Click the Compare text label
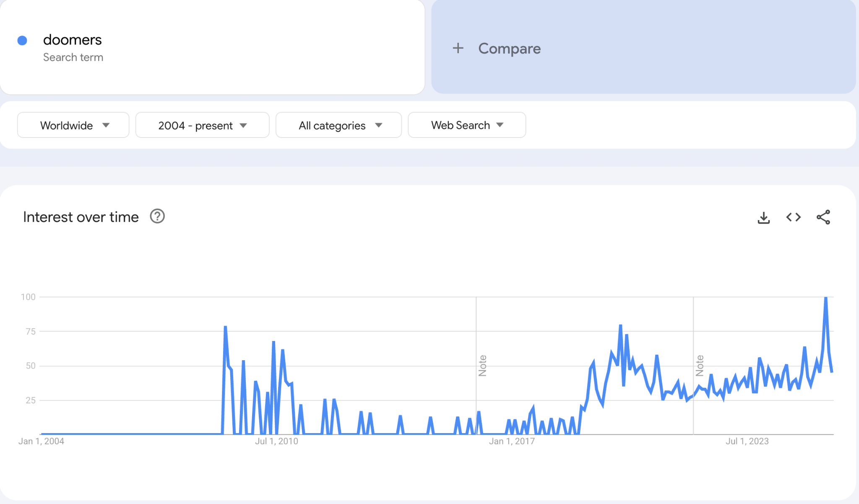 [x=509, y=49]
